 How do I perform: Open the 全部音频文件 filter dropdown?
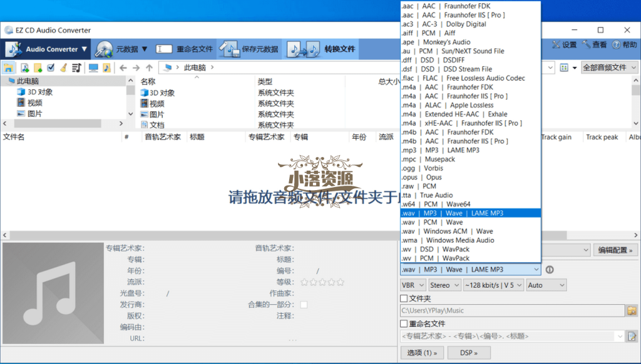[x=610, y=68]
